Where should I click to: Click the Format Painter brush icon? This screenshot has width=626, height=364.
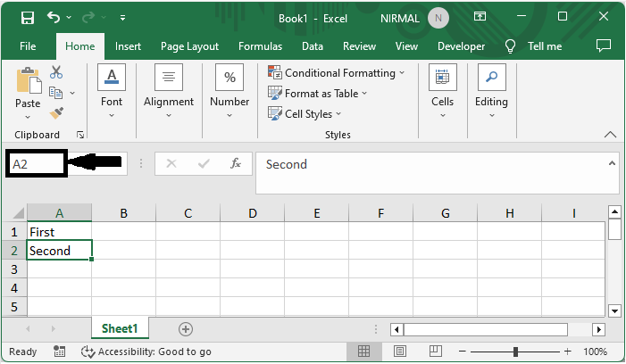pos(56,112)
